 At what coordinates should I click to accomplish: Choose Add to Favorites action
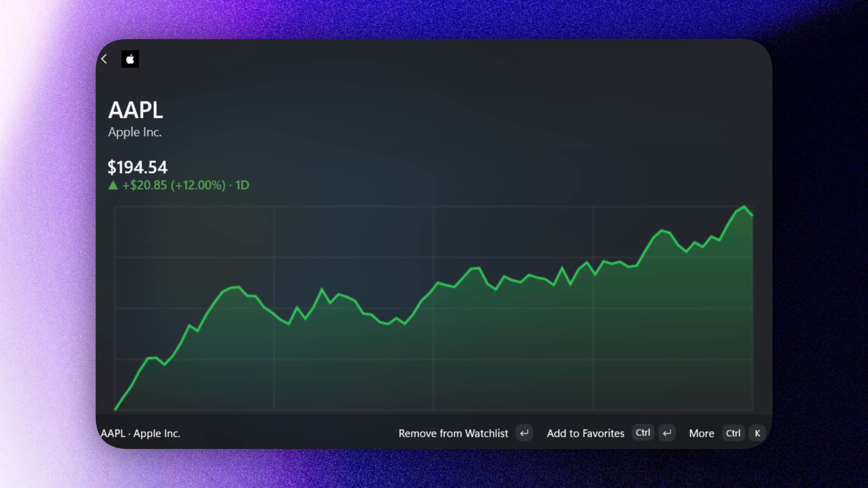tap(585, 433)
